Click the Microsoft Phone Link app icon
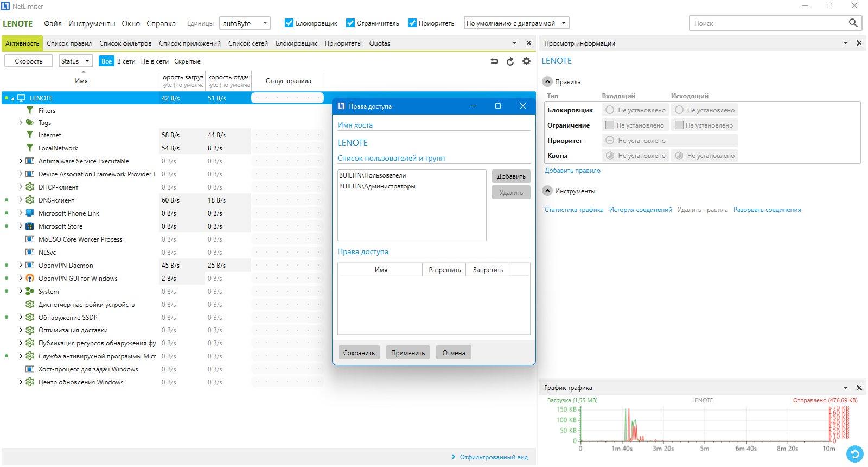The image size is (868, 467). tap(30, 213)
